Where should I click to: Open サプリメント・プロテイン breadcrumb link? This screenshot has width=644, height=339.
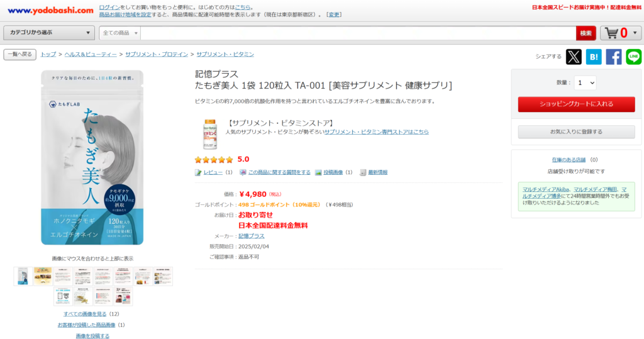coord(157,54)
